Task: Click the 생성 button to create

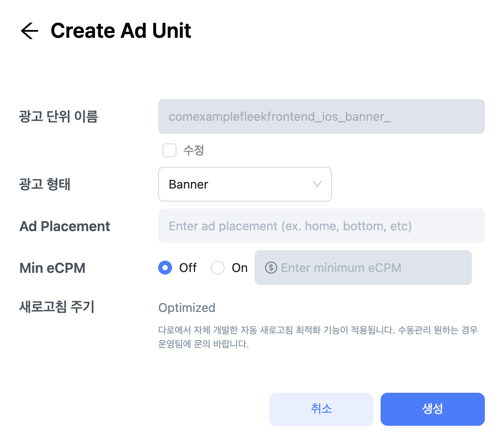Action: click(432, 409)
